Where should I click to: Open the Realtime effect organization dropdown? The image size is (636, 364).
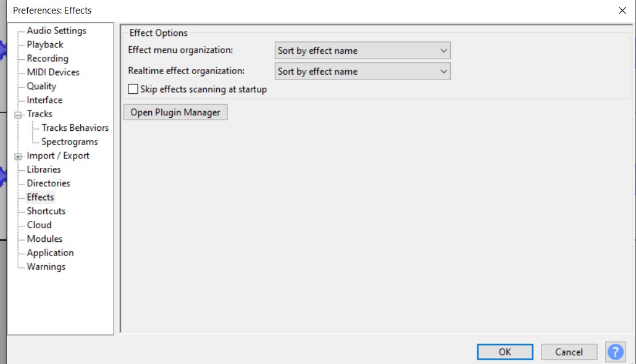362,72
